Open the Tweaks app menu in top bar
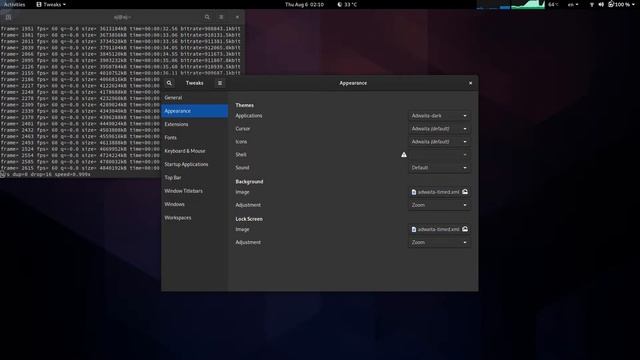The width and height of the screenshot is (640, 360). [51, 4]
